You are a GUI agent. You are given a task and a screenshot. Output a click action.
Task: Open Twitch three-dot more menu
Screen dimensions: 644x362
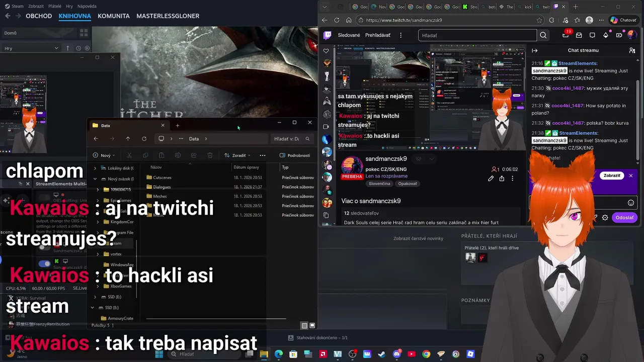(400, 35)
